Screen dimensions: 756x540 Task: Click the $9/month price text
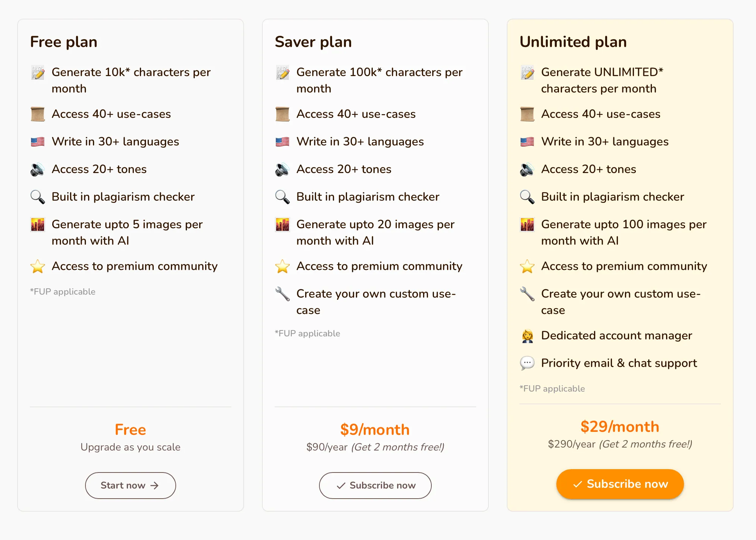(375, 430)
